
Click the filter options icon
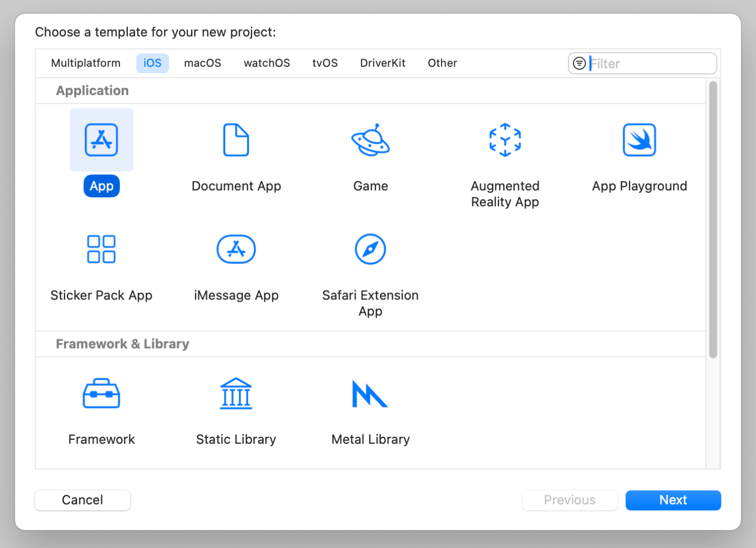pyautogui.click(x=579, y=63)
